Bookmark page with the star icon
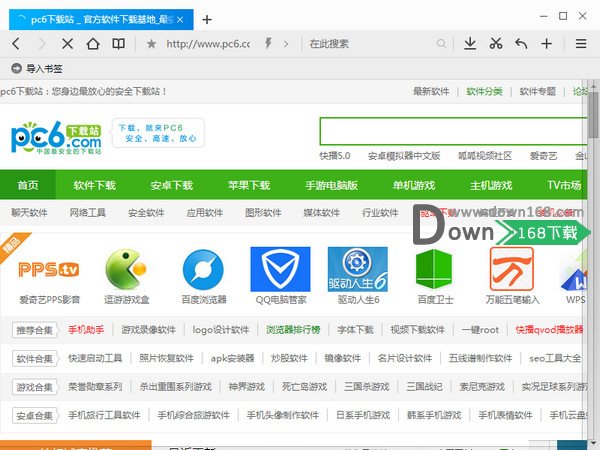 pos(151,44)
